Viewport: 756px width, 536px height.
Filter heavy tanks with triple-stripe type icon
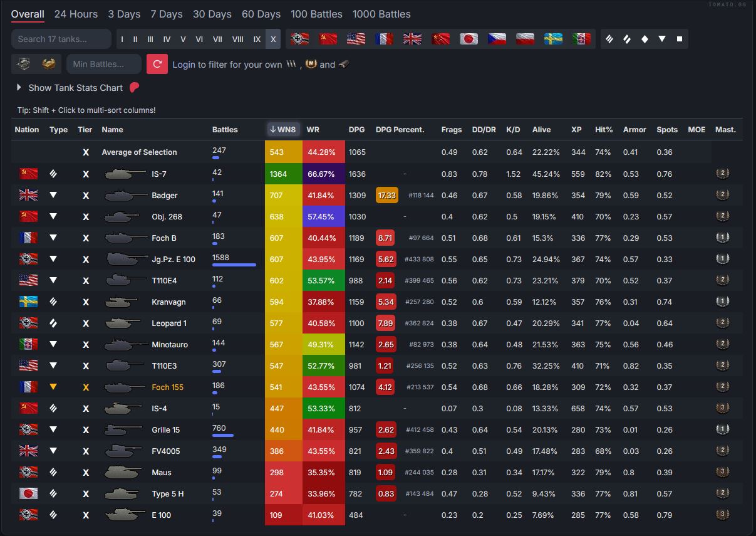(x=609, y=39)
